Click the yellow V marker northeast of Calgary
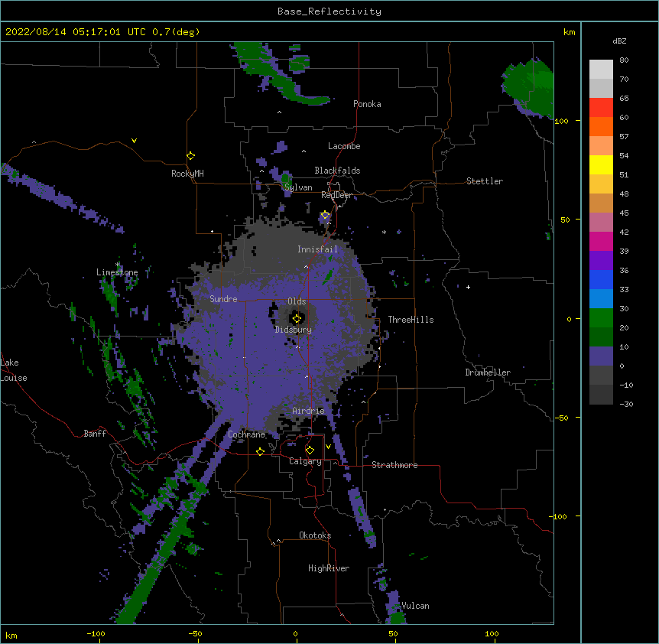659x644 pixels. (x=328, y=447)
